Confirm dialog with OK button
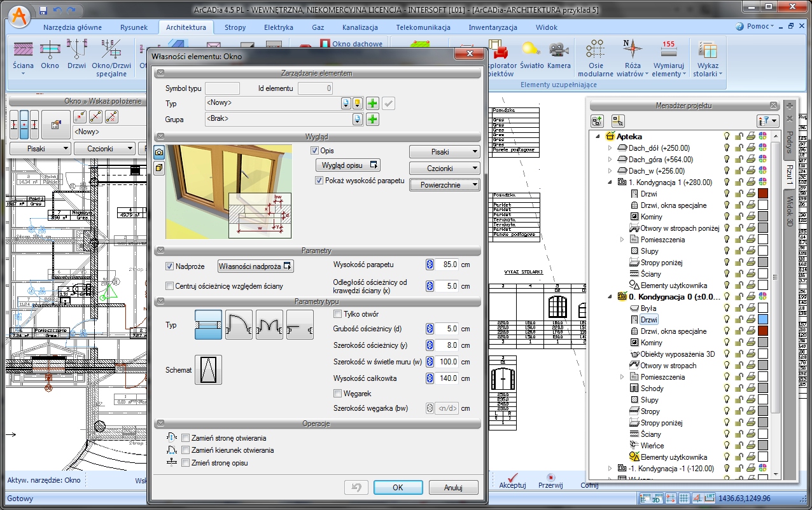Viewport: 812px width, 510px height. point(398,488)
